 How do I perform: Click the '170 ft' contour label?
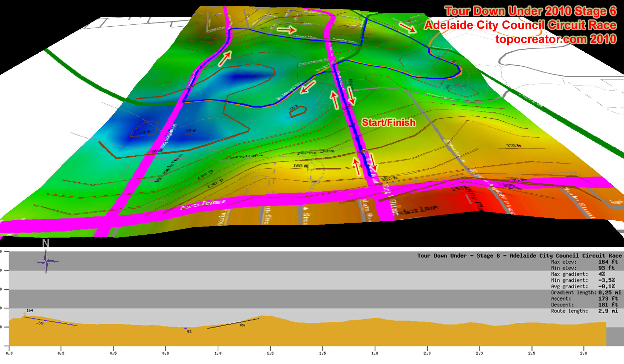[x=514, y=146]
